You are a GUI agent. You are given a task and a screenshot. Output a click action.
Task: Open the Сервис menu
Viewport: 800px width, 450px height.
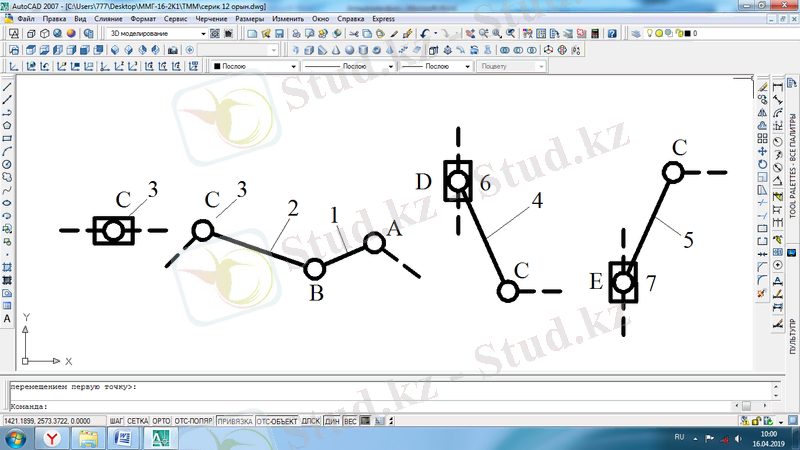[x=176, y=19]
